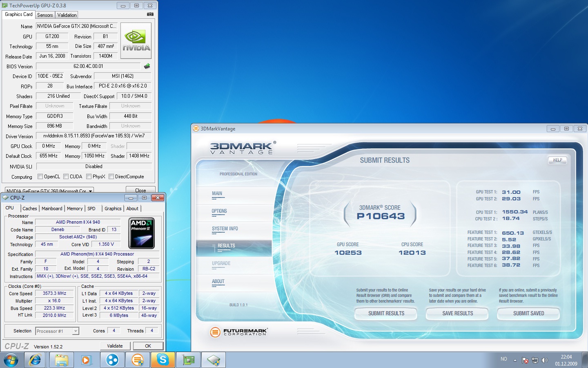Open the Memory tab in CPU-Z

[75, 209]
